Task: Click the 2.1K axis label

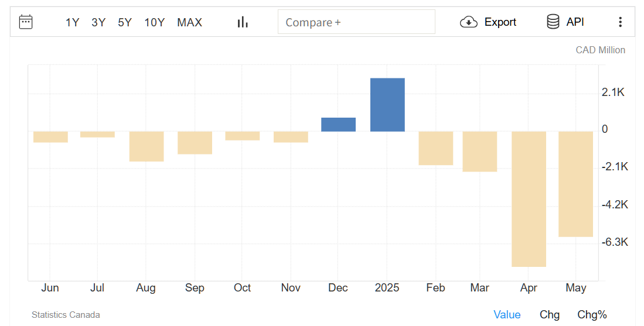Action: click(x=613, y=92)
